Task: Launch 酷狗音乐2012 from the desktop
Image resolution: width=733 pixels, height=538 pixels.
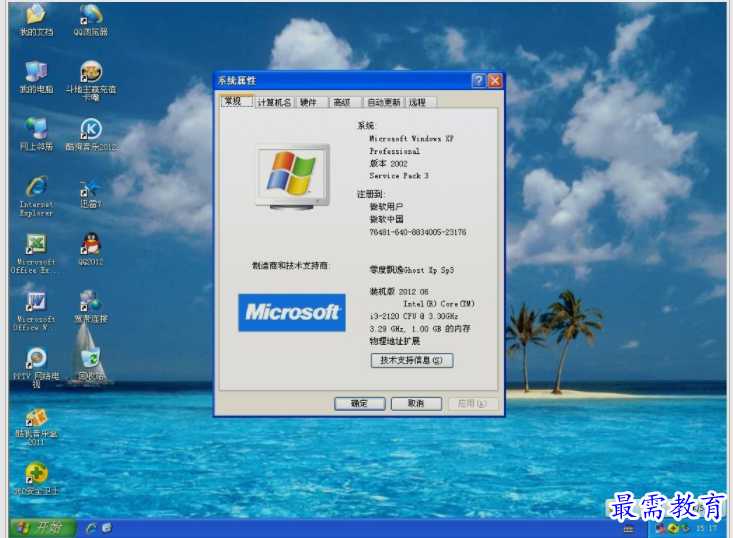Action: [x=91, y=135]
